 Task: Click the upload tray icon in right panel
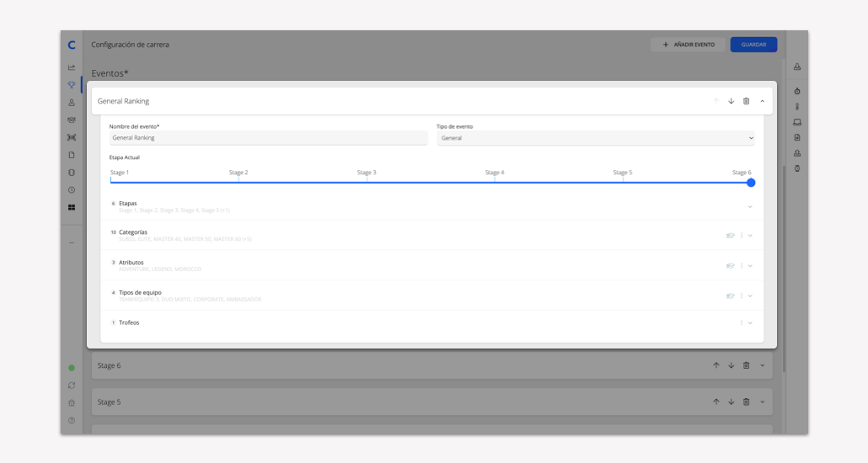coord(797,153)
